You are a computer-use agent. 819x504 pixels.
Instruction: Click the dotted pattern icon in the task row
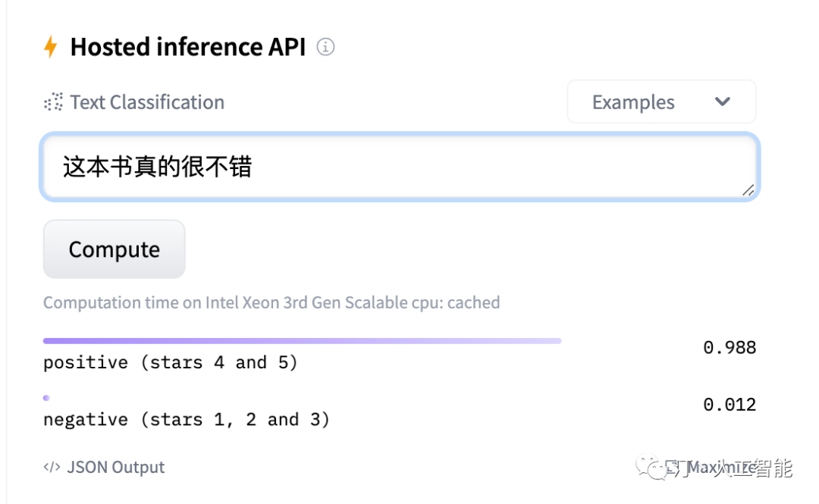[52, 102]
